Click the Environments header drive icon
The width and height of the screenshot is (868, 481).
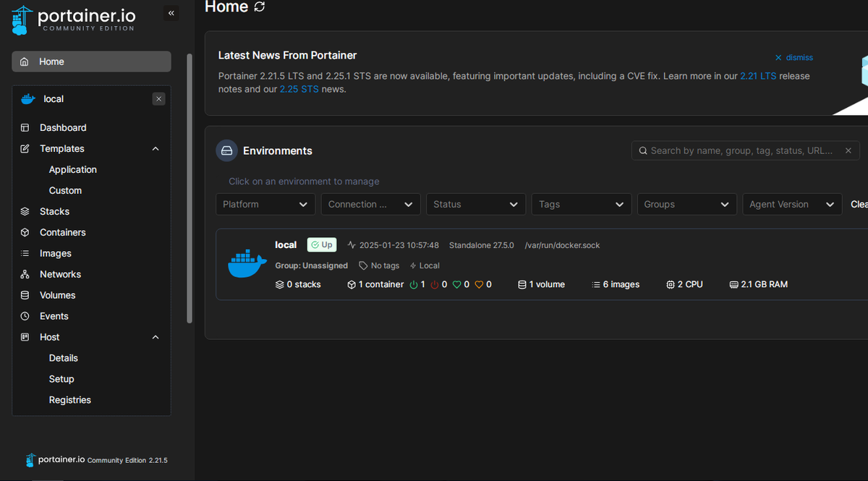226,150
